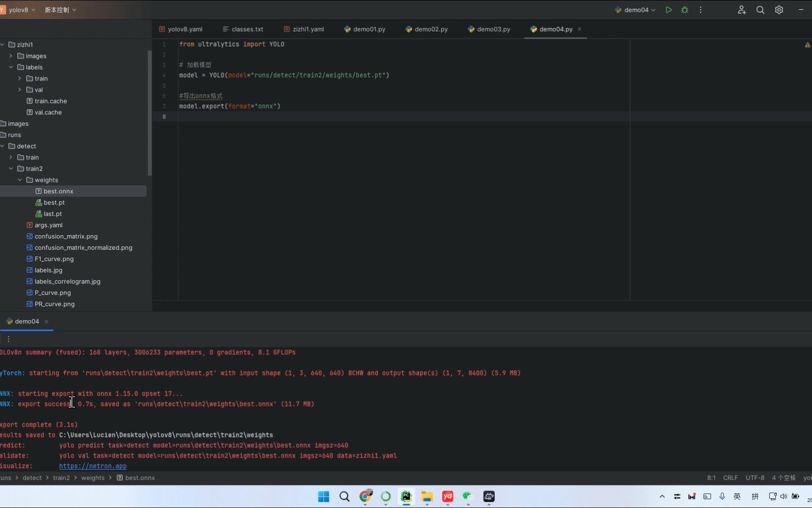Open the run console options kebab icon

(x=8, y=339)
